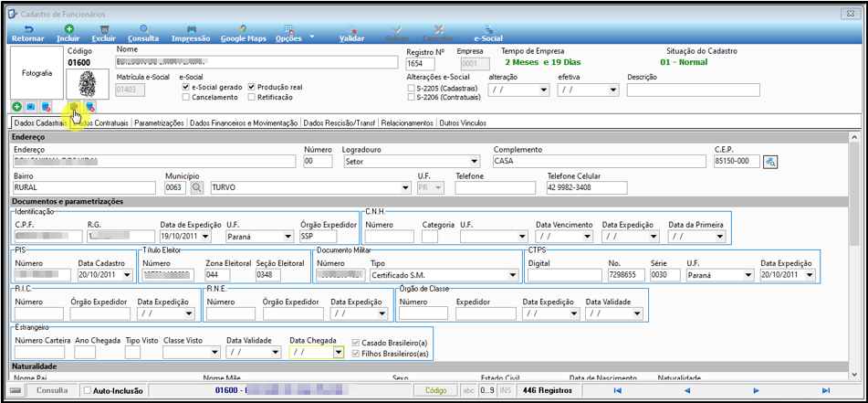Open the e-Social toolbar icon
Screen dimensions: 868x403
[488, 29]
